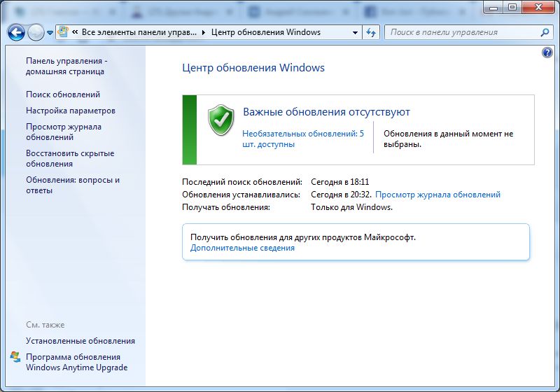Click the green shield check icon

tap(220, 120)
